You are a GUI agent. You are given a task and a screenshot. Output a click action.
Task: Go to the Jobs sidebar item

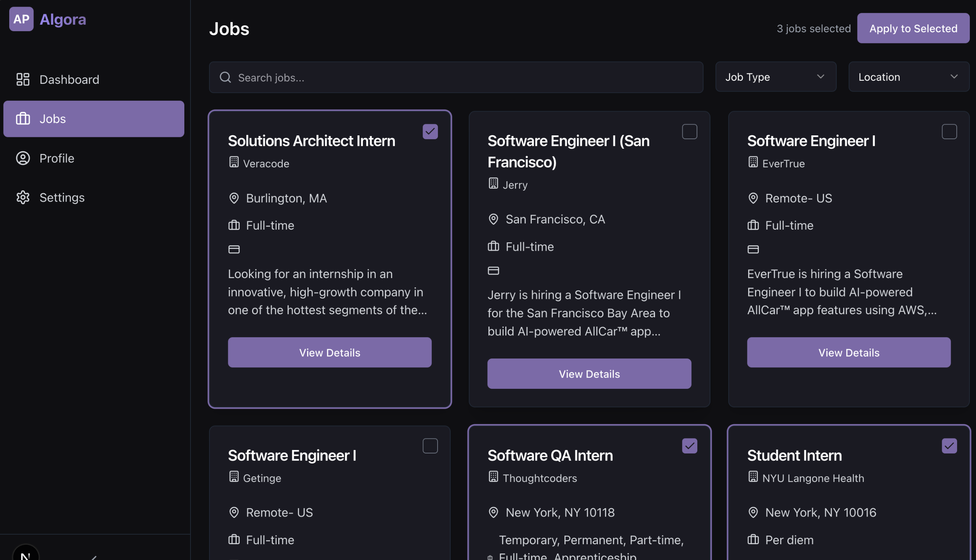(94, 119)
